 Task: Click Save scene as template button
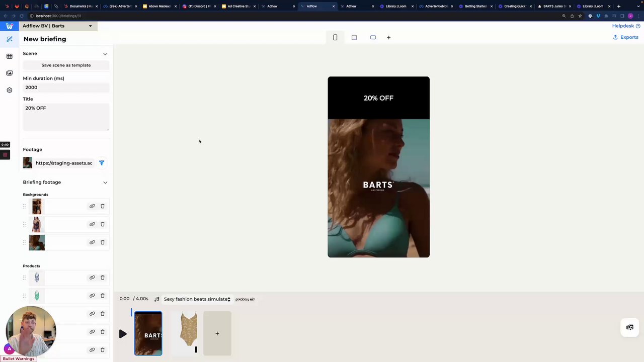[66, 65]
